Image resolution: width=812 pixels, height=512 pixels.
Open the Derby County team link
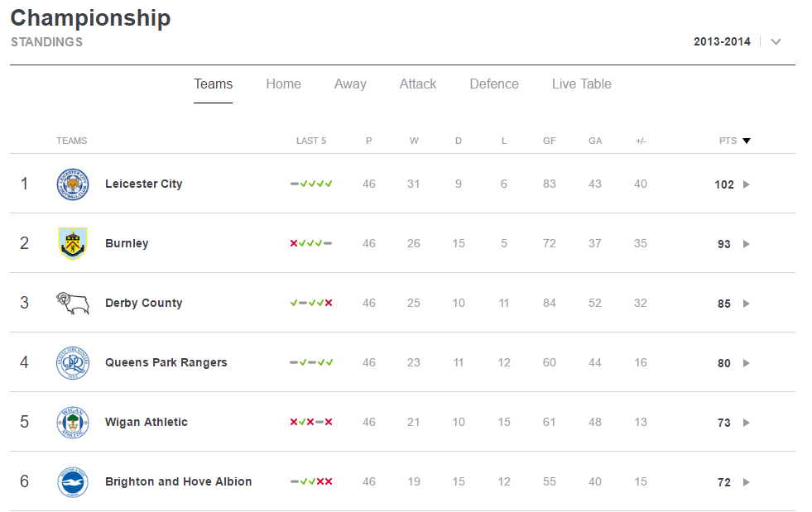coord(143,303)
